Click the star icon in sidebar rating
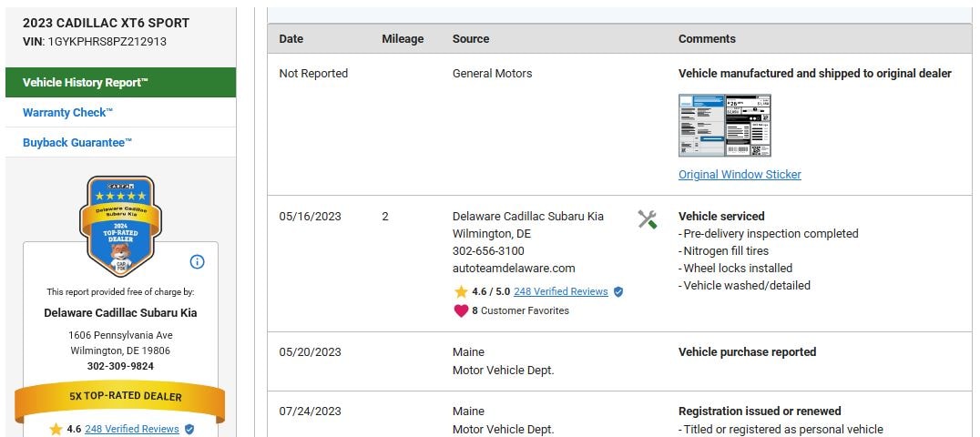 click(56, 429)
